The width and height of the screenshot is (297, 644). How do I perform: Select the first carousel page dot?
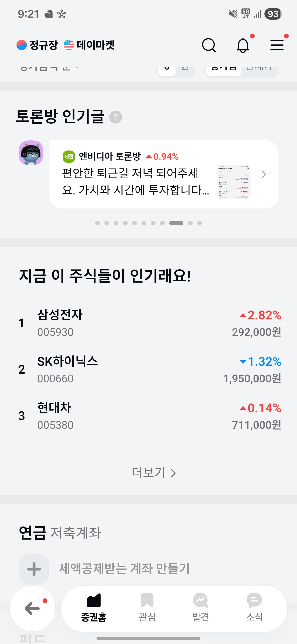97,223
